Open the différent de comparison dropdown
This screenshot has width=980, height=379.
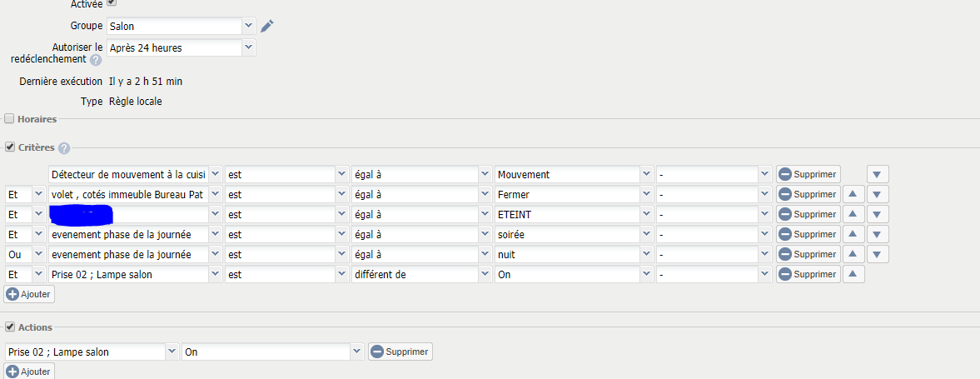coord(421,274)
